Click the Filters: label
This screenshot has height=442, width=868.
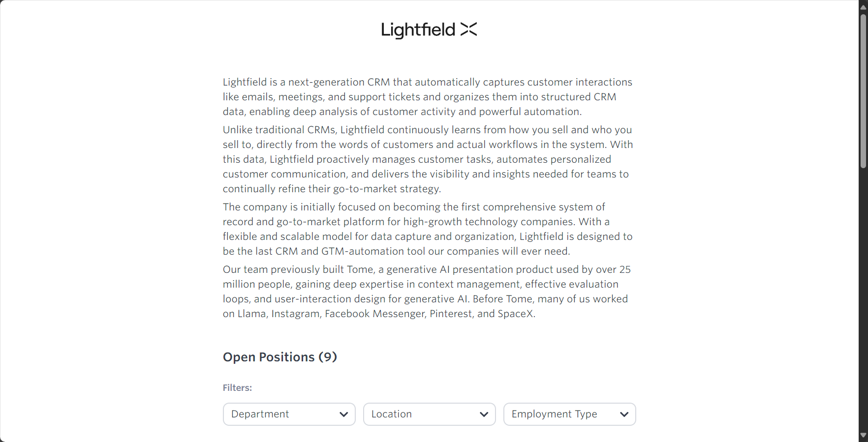click(237, 388)
